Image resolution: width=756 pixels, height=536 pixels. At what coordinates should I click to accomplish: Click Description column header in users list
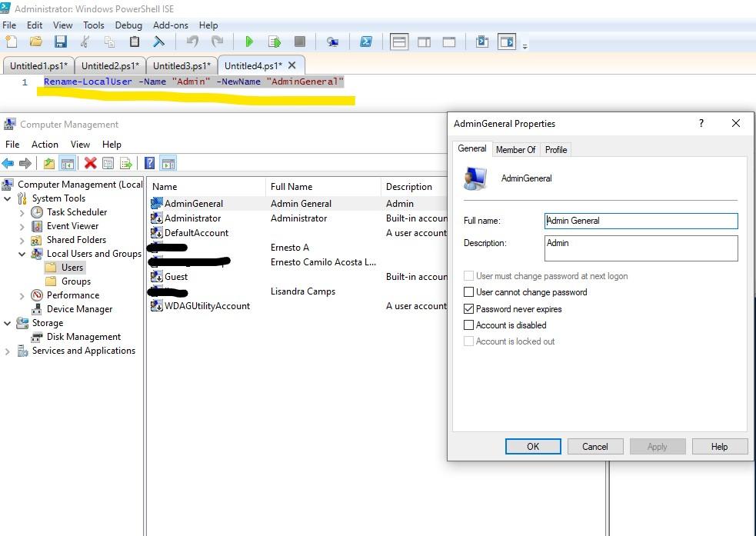point(415,187)
